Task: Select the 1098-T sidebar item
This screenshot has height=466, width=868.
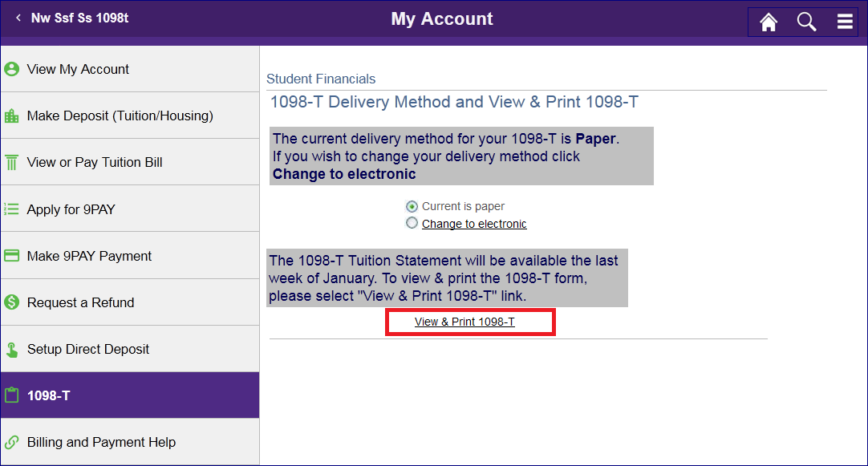Action: click(x=130, y=395)
